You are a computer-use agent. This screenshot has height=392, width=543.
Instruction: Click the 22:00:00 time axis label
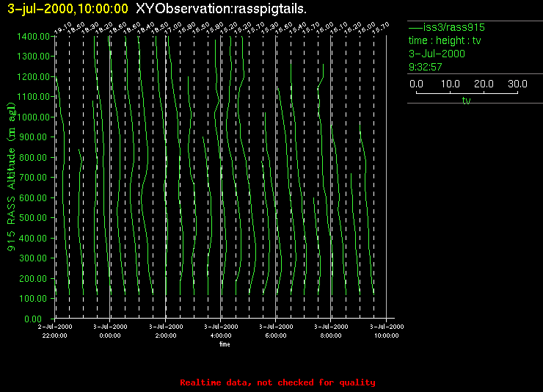click(55, 335)
